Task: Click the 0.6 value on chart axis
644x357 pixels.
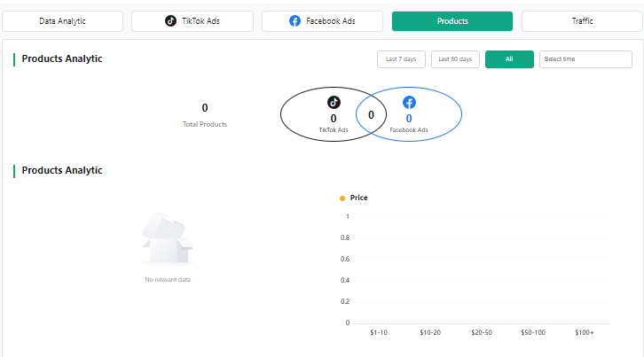Action: (x=345, y=259)
